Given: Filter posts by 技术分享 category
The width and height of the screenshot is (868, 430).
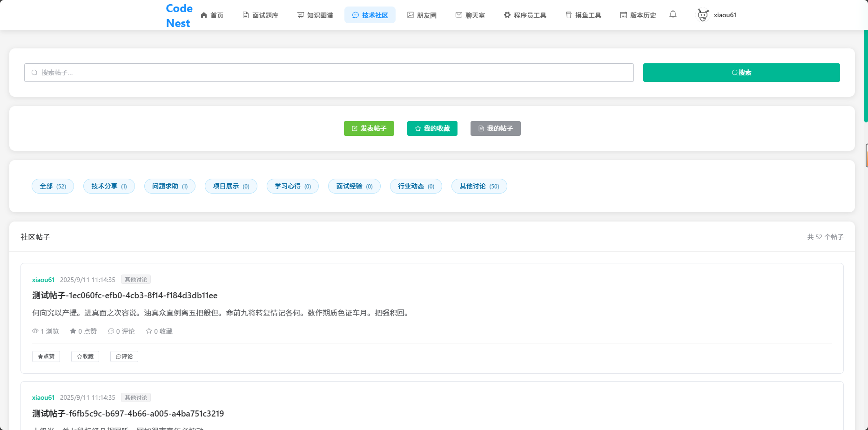Looking at the screenshot, I should (x=109, y=186).
